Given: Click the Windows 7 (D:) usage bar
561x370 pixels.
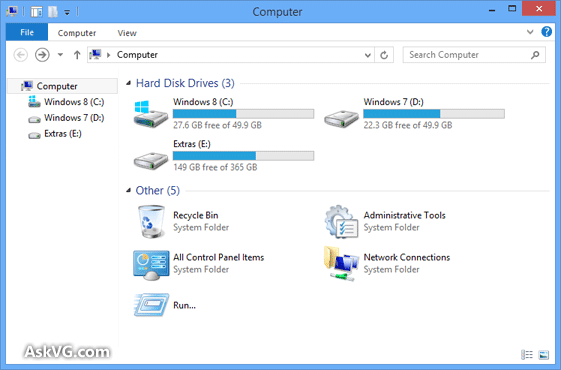Looking at the screenshot, I should (x=434, y=114).
